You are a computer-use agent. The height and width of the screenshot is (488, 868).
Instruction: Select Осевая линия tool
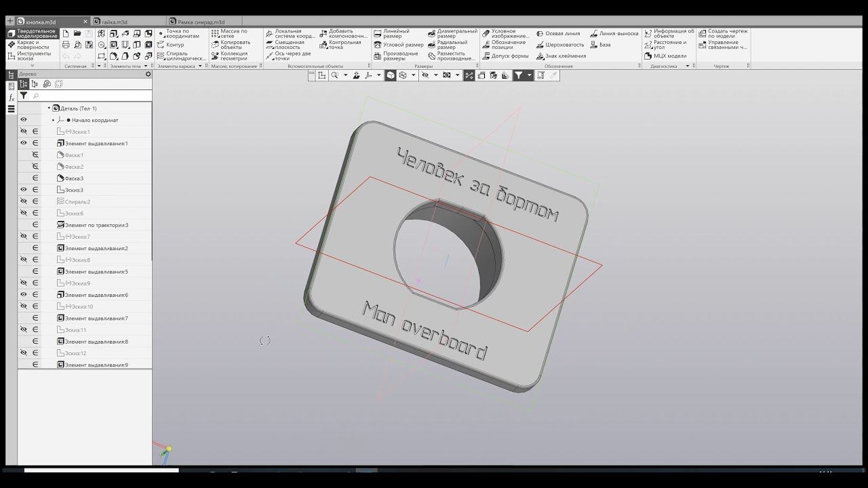[x=558, y=33]
